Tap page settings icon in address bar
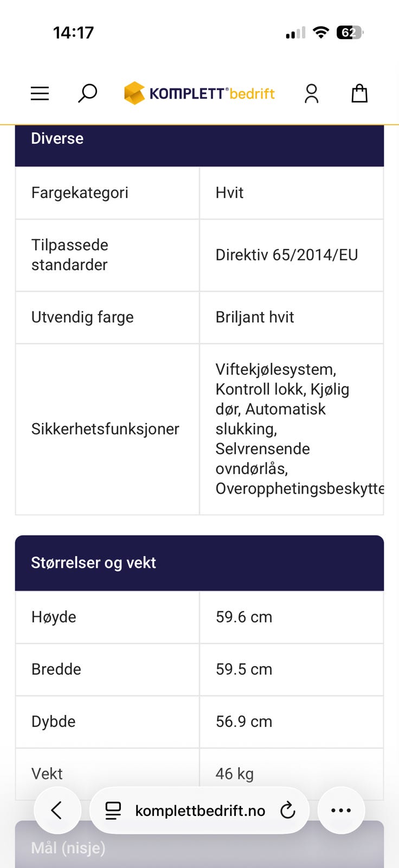Image resolution: width=399 pixels, height=868 pixels. coord(113,810)
